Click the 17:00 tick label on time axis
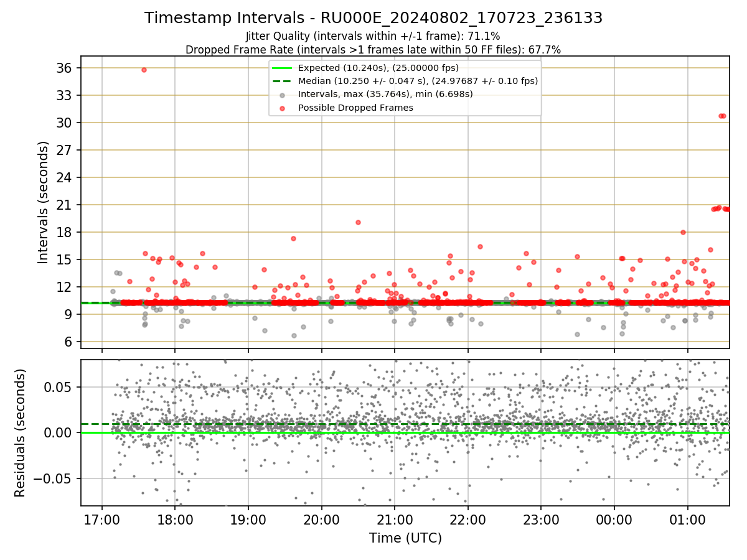747x560 pixels. click(x=102, y=519)
